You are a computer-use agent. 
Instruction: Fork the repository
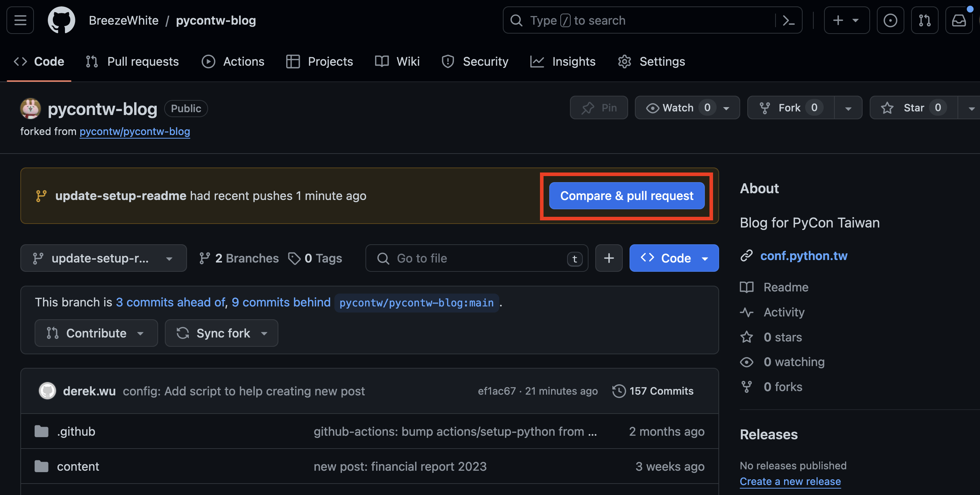[790, 108]
